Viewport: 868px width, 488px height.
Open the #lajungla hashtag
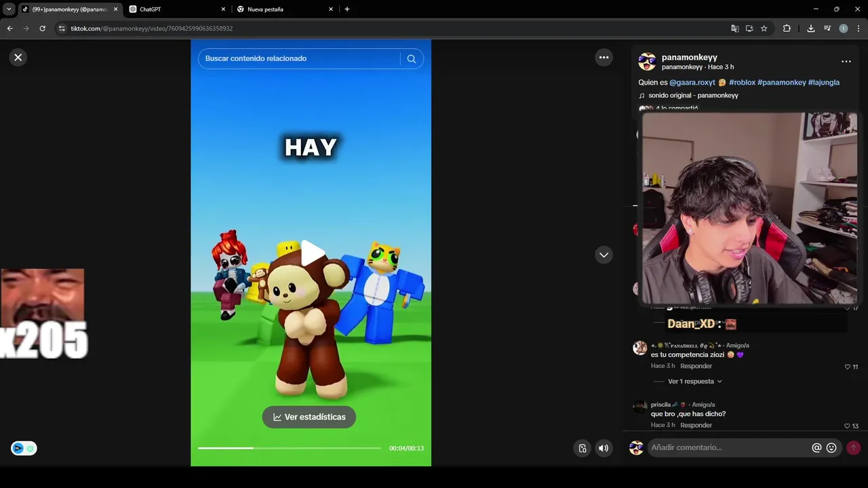824,82
